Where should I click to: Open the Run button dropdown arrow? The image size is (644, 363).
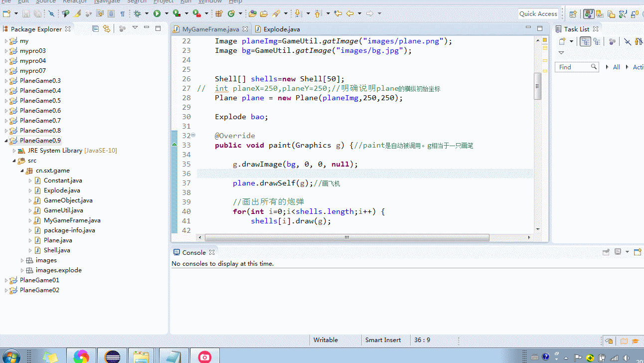[x=166, y=14]
